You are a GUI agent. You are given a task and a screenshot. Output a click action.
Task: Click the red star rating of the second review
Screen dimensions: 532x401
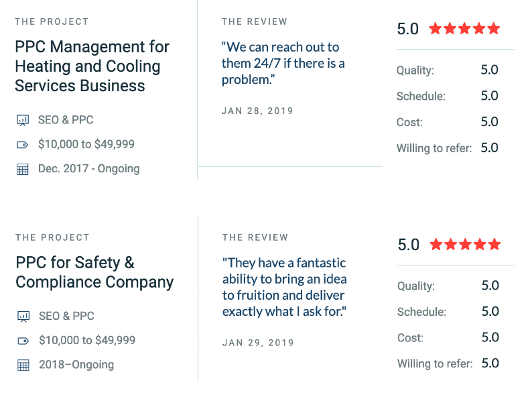click(465, 245)
